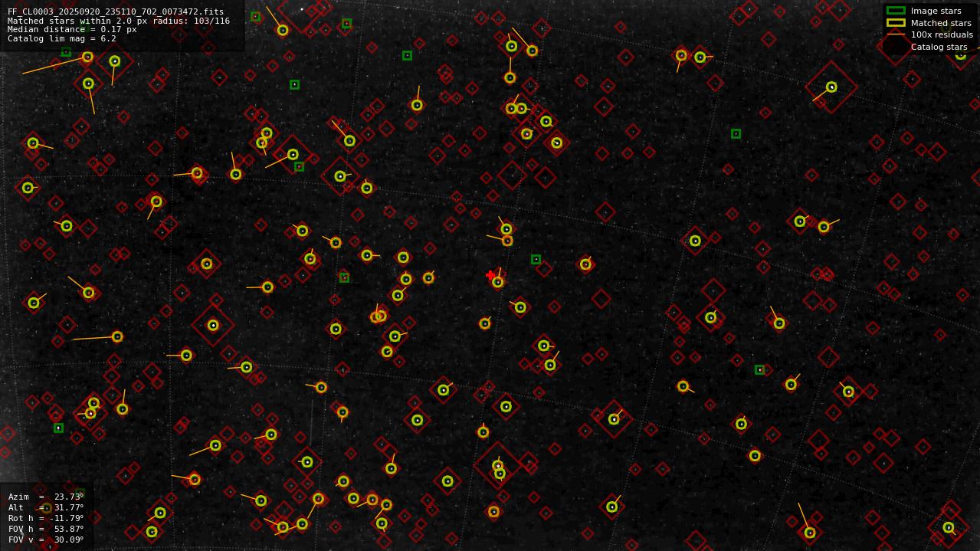
Task: Click the 'Alt = 31.77°' value
Action: coord(46,507)
